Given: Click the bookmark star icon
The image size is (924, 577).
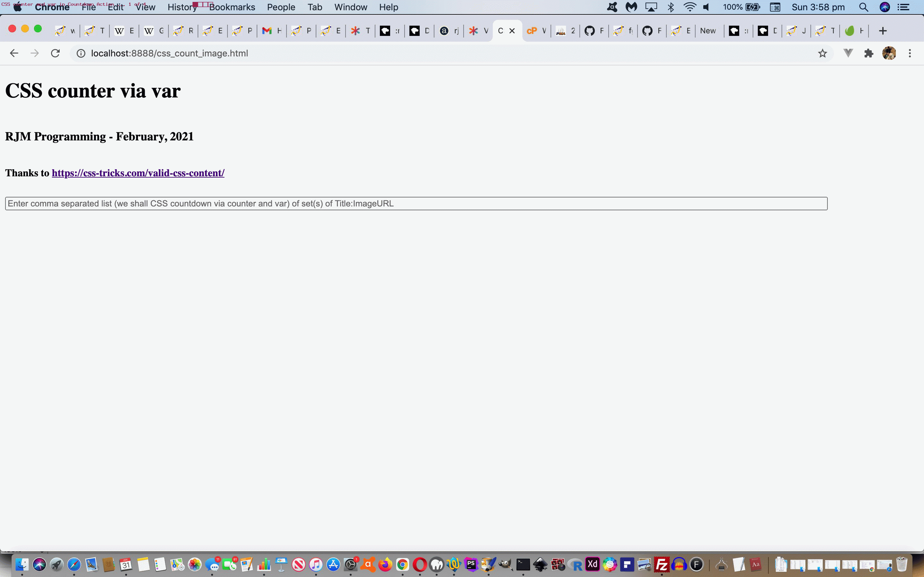Looking at the screenshot, I should click(x=823, y=53).
